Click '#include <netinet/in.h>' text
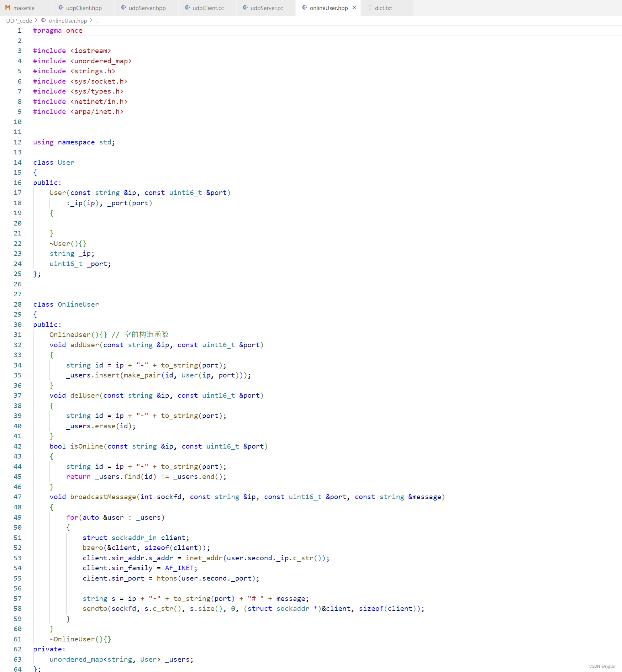The image size is (622, 672). [x=80, y=102]
